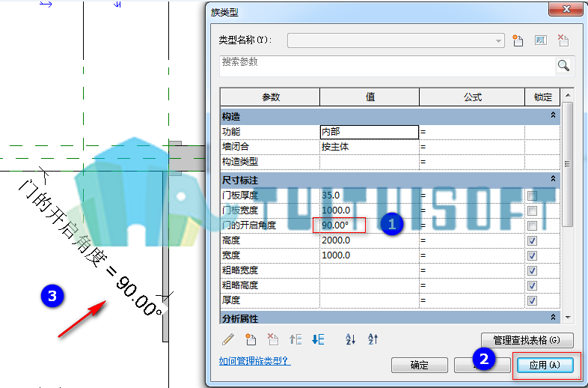Collapse the 分析属性 parameter group

coord(553,318)
